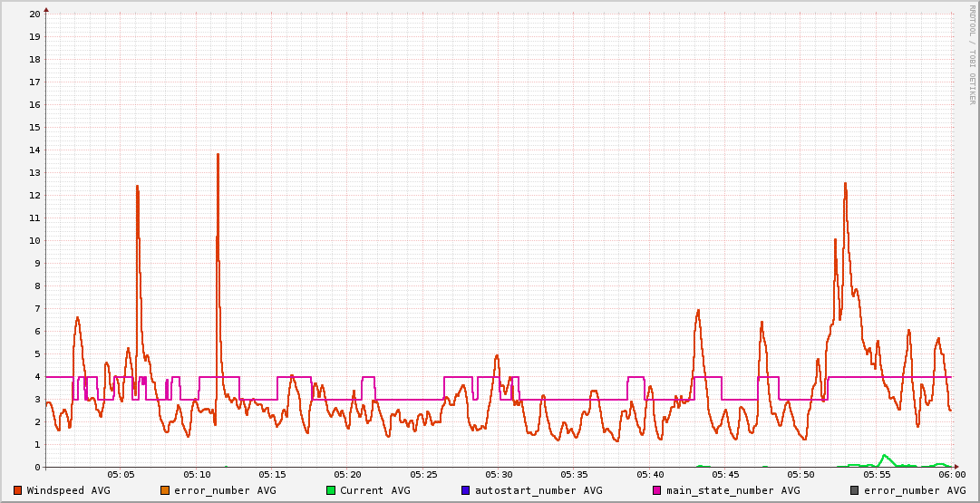Click the red Windspeed AVG legend swatch
Screen dimensions: 980x503
point(17,490)
